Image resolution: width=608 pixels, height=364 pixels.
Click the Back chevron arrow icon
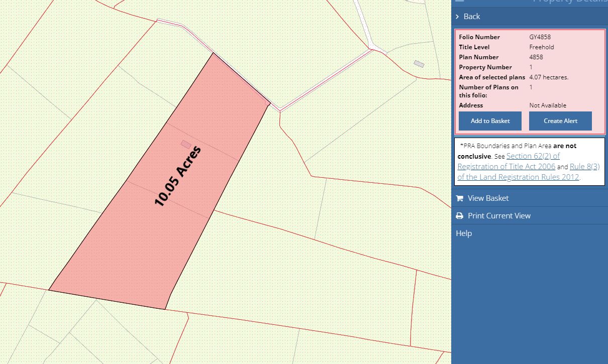pyautogui.click(x=457, y=17)
